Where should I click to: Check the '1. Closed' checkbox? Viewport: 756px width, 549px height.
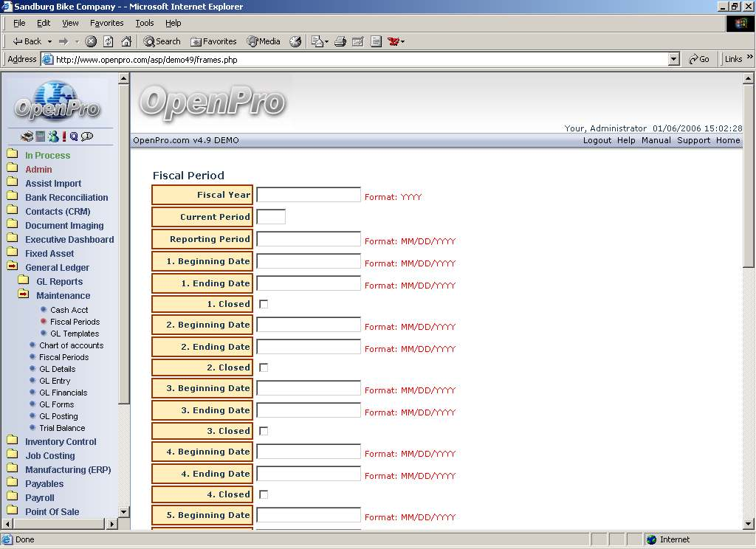264,304
